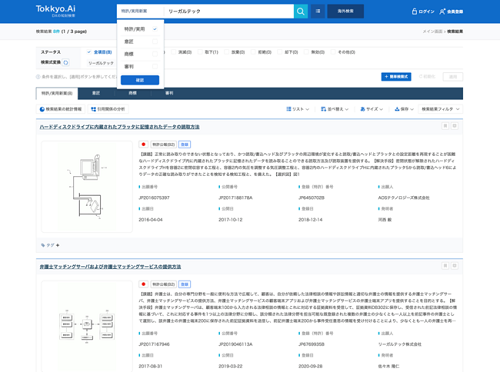Click the Japan flag badge of 弁護士マッチング result
This screenshot has height=372, width=500.
pos(143,284)
